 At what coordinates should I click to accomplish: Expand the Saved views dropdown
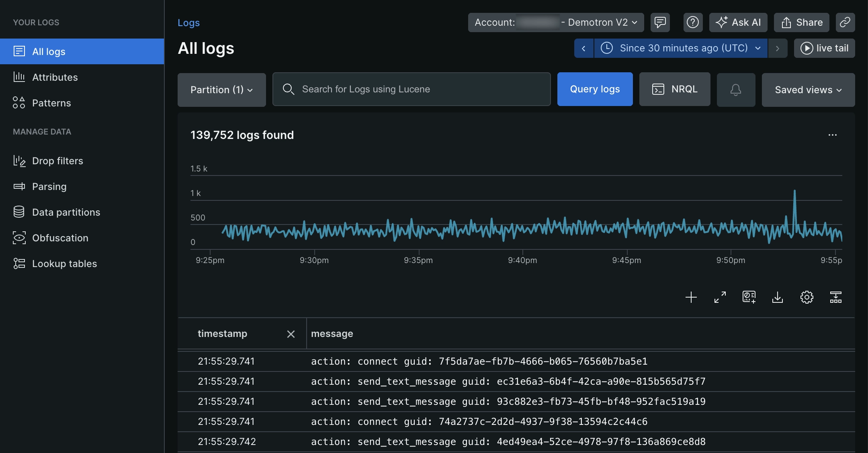[x=808, y=90]
